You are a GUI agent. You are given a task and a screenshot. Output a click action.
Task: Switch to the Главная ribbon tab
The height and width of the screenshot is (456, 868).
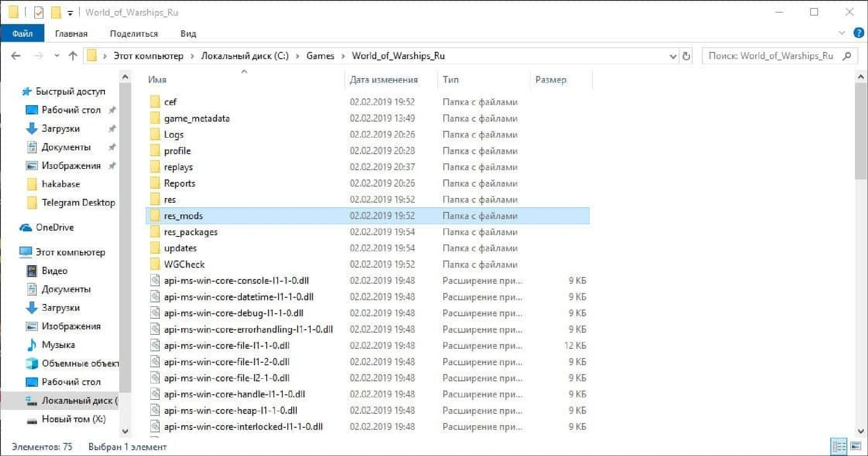click(71, 33)
